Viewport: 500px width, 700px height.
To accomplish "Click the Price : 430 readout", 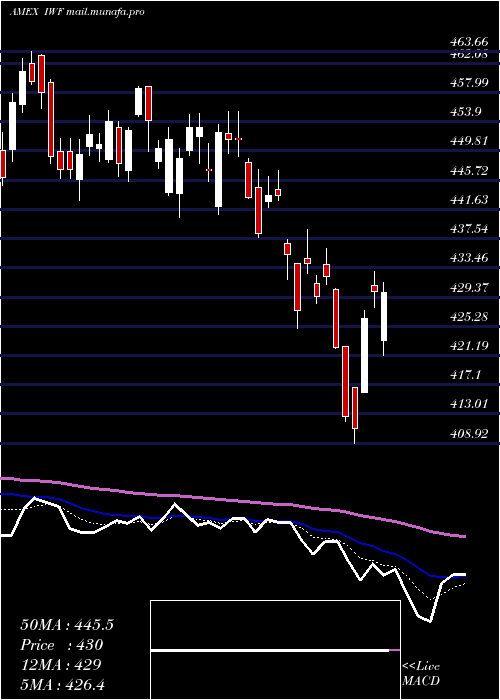I will pos(62,645).
